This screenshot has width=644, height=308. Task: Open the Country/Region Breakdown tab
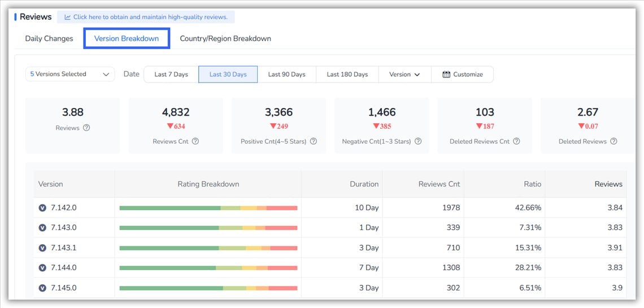tap(225, 38)
